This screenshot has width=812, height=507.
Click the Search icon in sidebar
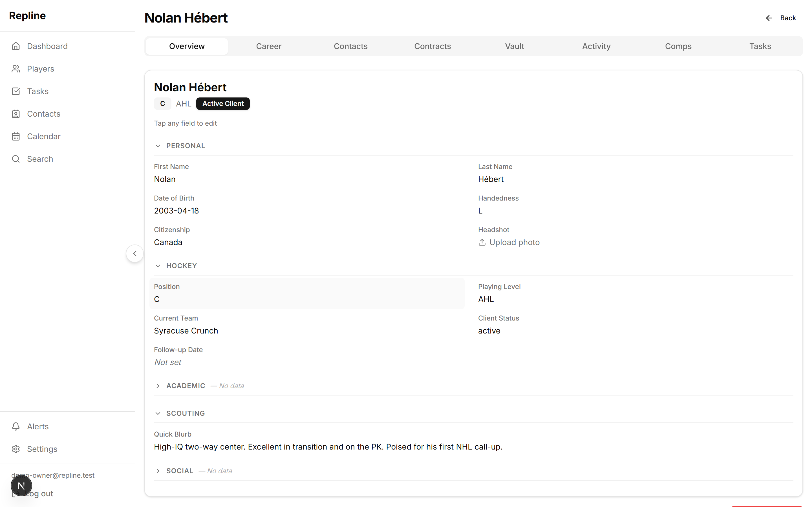tap(16, 159)
